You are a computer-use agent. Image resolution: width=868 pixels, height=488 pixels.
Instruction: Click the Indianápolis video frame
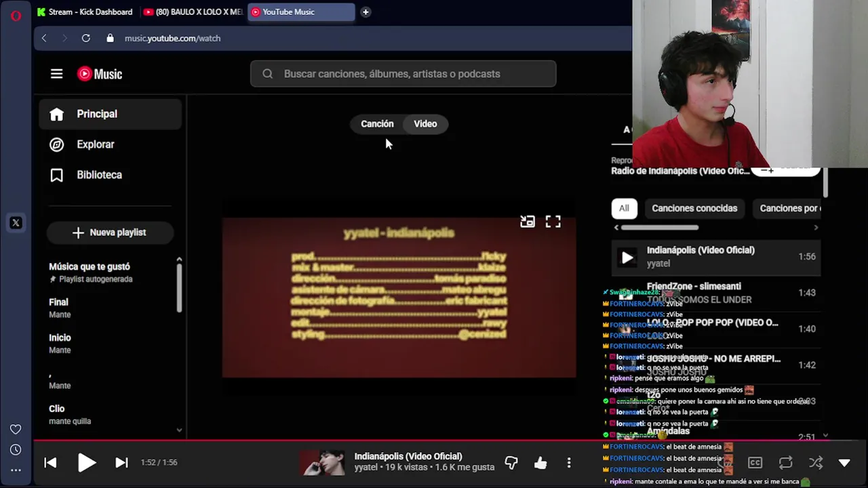tap(399, 298)
